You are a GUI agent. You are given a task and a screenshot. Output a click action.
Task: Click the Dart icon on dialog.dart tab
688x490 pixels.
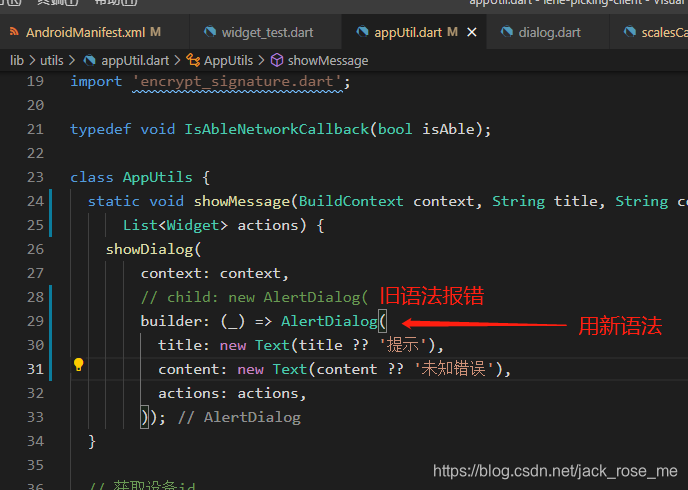pyautogui.click(x=507, y=32)
